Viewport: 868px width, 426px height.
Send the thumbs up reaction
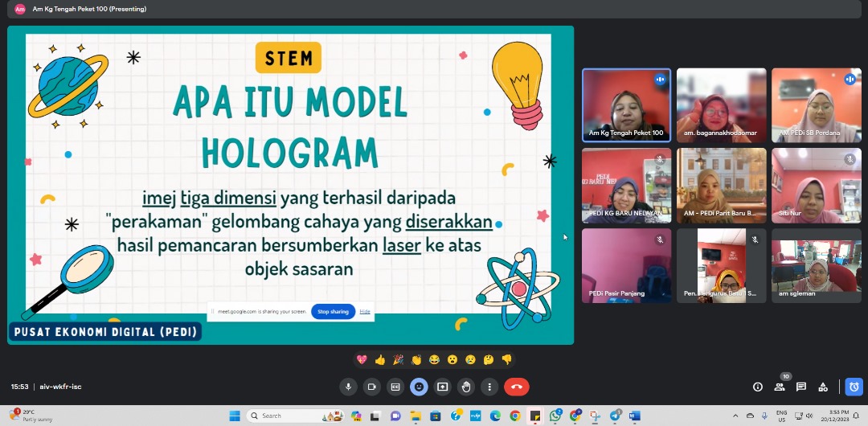coord(379,359)
